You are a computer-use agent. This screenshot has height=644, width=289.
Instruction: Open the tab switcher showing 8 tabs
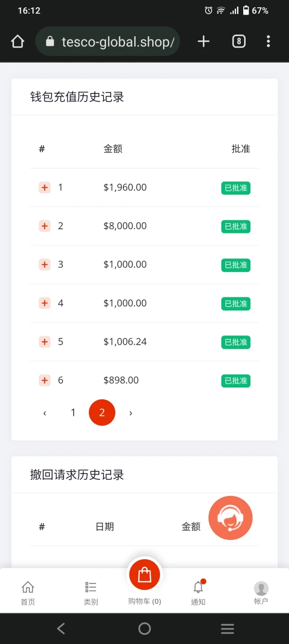(x=239, y=41)
